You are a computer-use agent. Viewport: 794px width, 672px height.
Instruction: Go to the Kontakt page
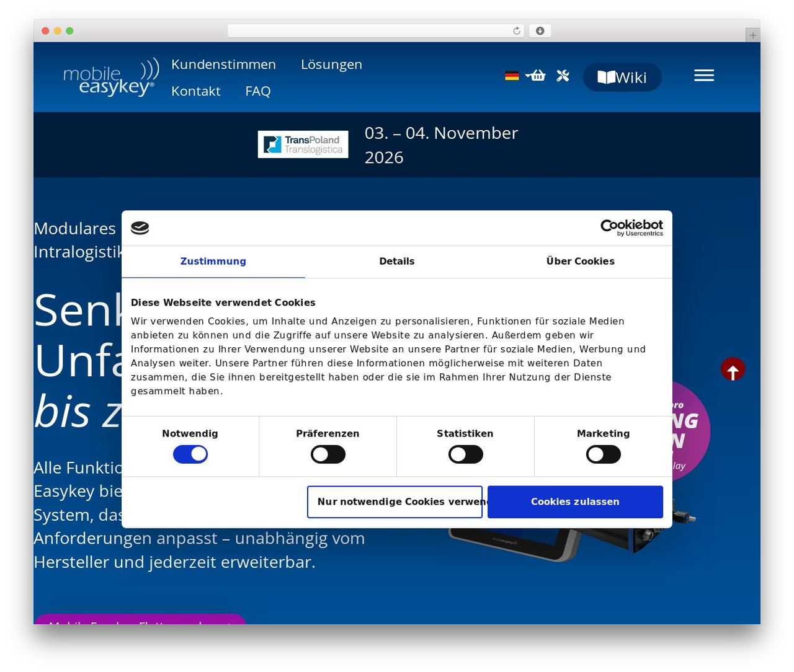(196, 91)
